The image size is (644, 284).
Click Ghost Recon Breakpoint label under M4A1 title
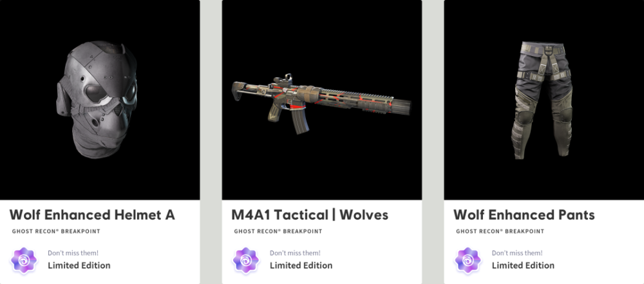click(x=278, y=231)
